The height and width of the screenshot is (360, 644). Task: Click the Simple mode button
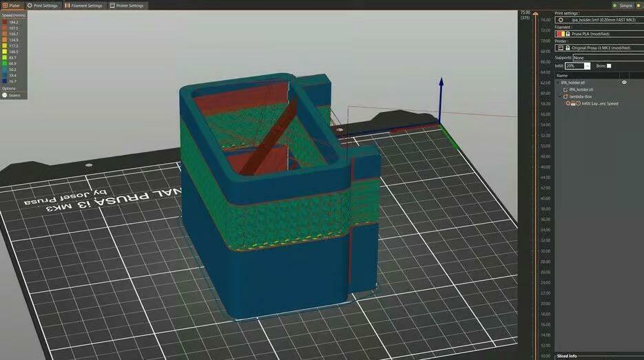(x=623, y=6)
